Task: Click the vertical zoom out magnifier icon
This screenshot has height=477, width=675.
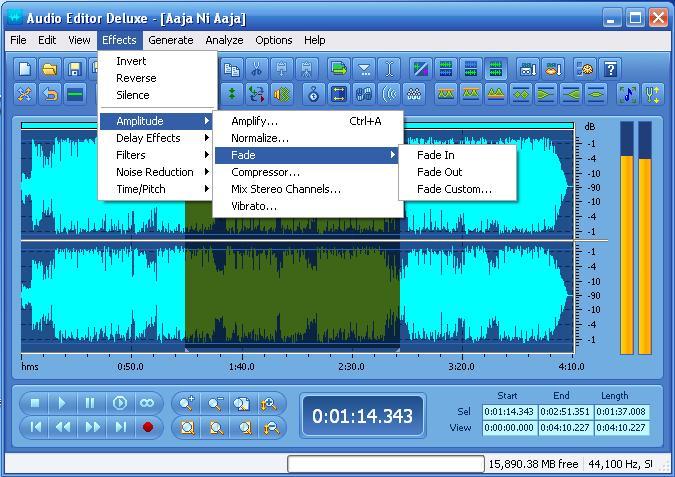Action: [271, 427]
